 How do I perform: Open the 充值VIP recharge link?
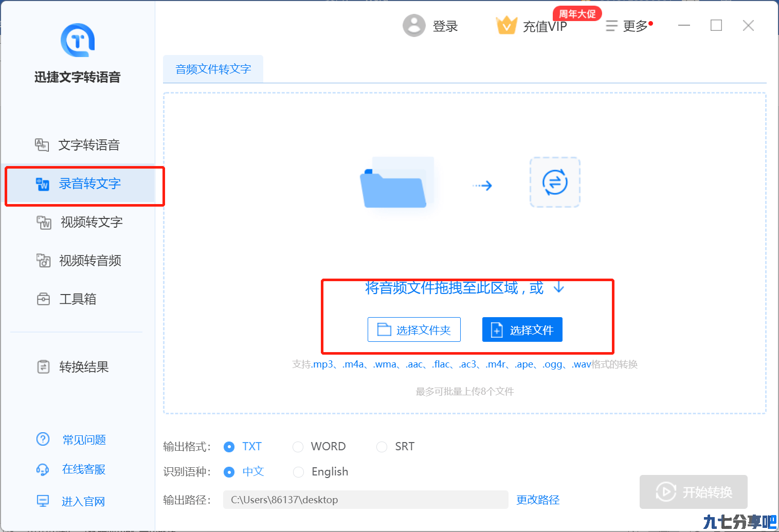(x=545, y=26)
